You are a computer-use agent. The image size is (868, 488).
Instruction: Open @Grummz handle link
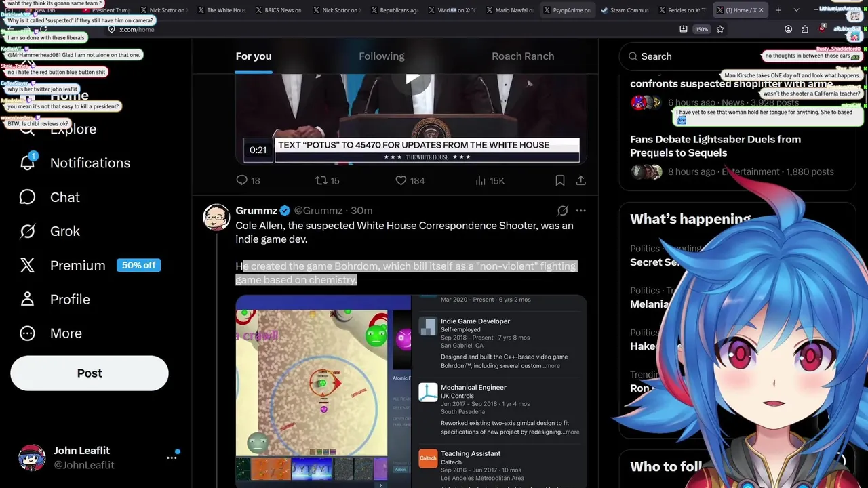tap(318, 211)
